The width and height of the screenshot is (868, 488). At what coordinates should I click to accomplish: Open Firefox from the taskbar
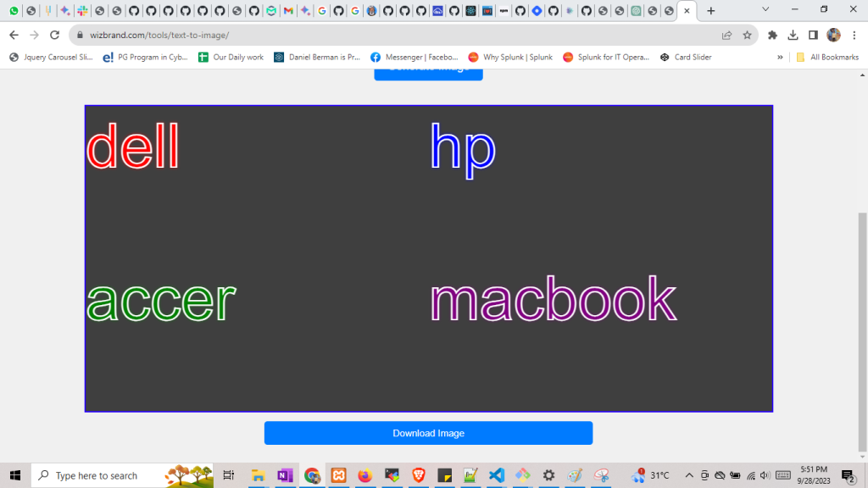pyautogui.click(x=364, y=475)
